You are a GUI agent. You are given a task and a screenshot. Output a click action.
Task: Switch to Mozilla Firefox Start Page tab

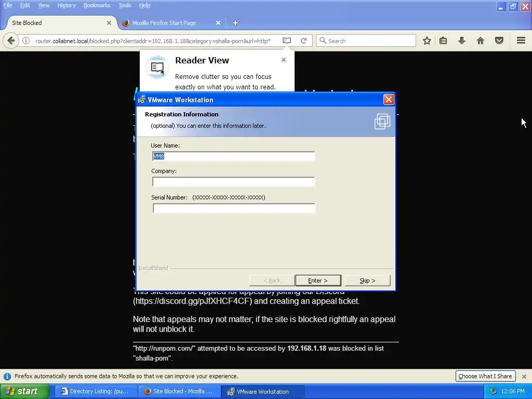pyautogui.click(x=171, y=23)
